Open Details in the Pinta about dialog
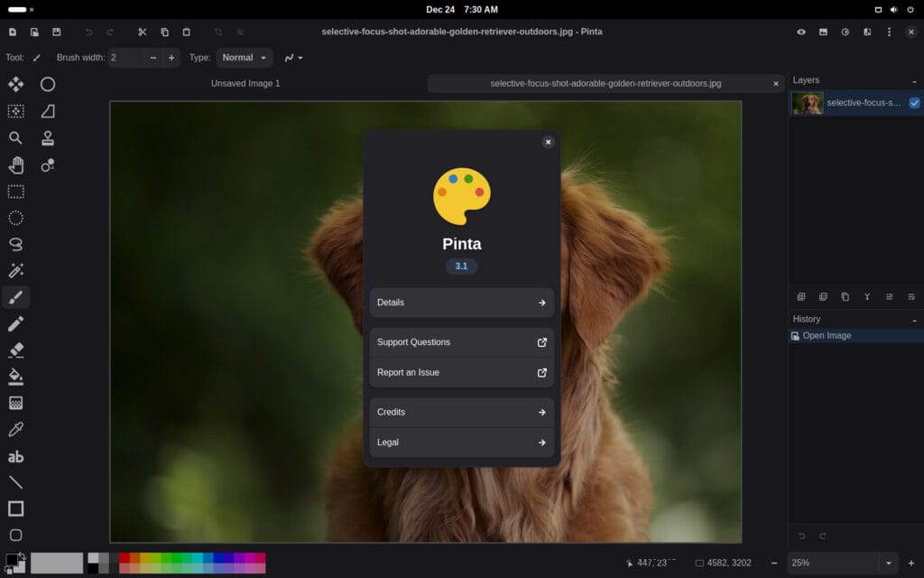The width and height of the screenshot is (924, 578). pos(461,303)
